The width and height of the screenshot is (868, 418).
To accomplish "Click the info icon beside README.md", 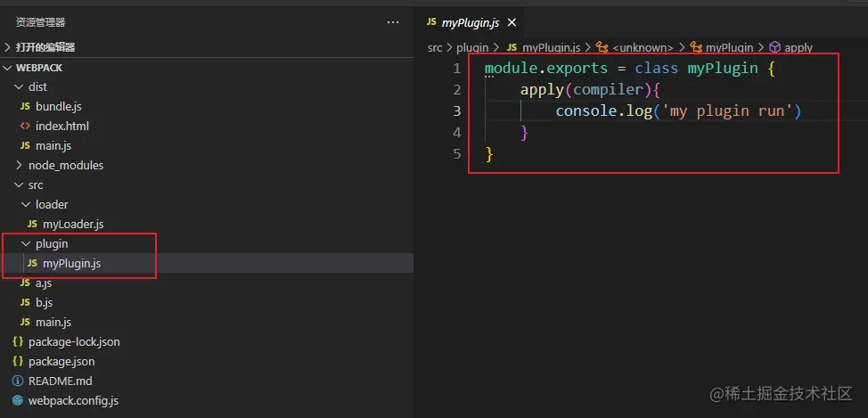I will coord(18,381).
